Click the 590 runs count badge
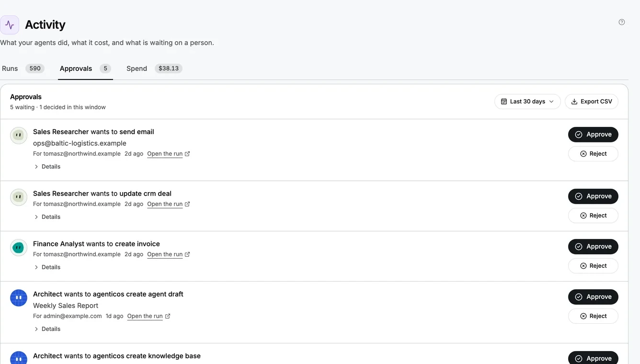 point(35,68)
